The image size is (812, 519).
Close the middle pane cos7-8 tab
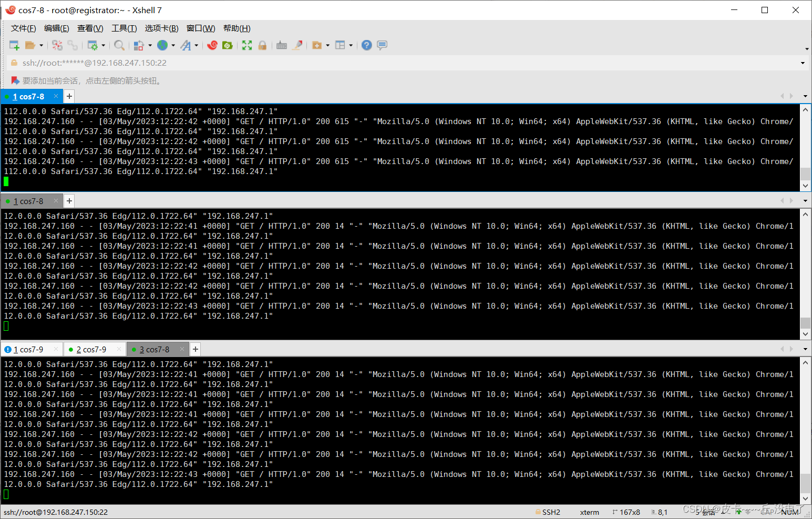tap(56, 201)
